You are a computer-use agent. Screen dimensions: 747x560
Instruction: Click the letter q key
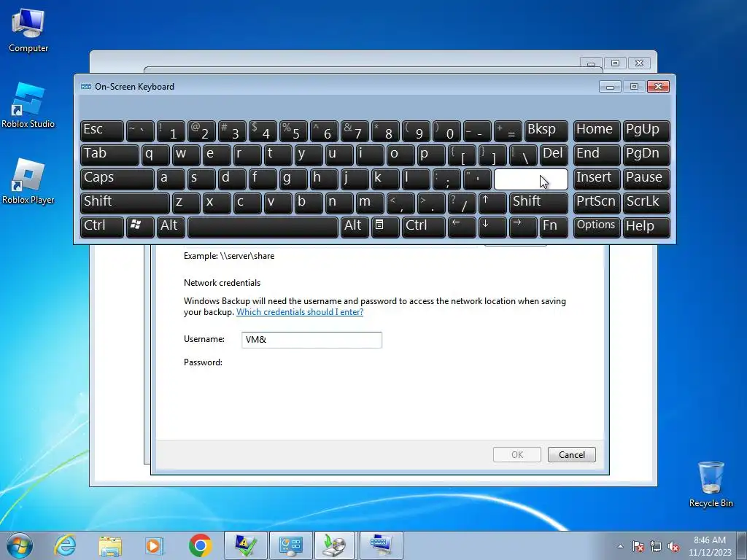pos(156,155)
